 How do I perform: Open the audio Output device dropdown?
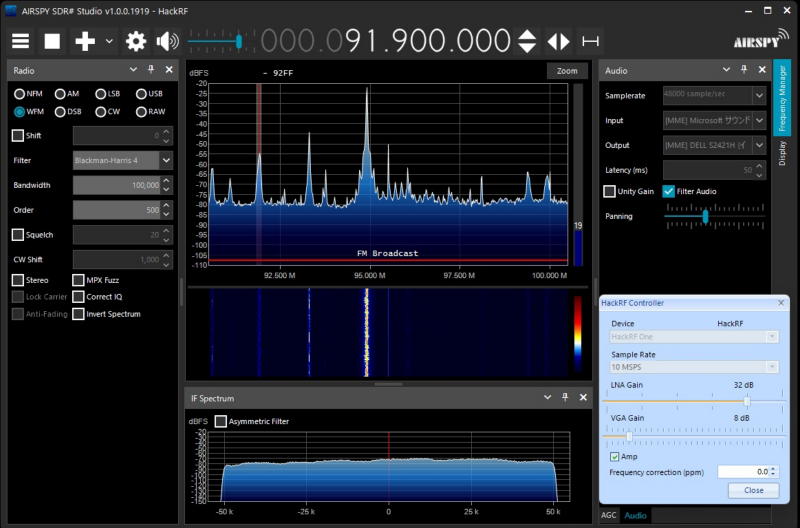click(x=759, y=145)
